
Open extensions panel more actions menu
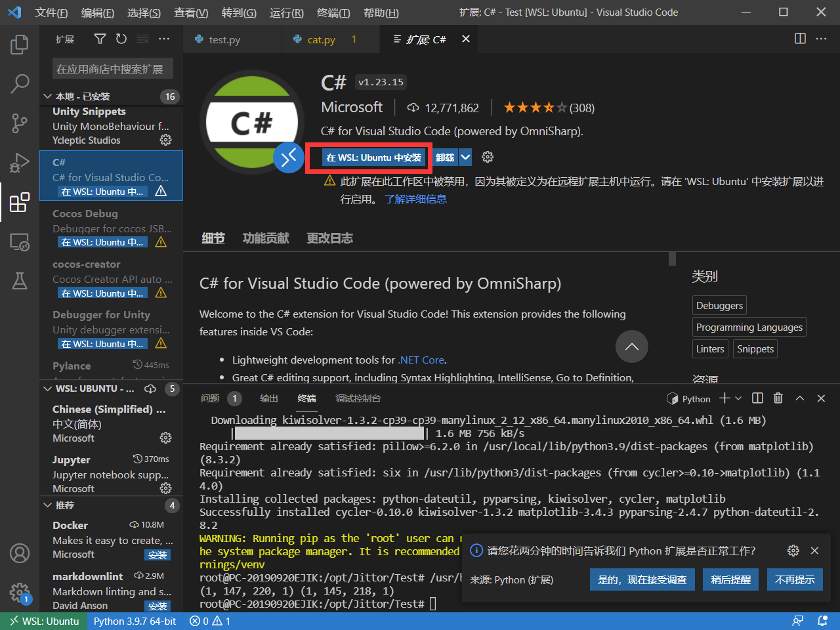164,39
